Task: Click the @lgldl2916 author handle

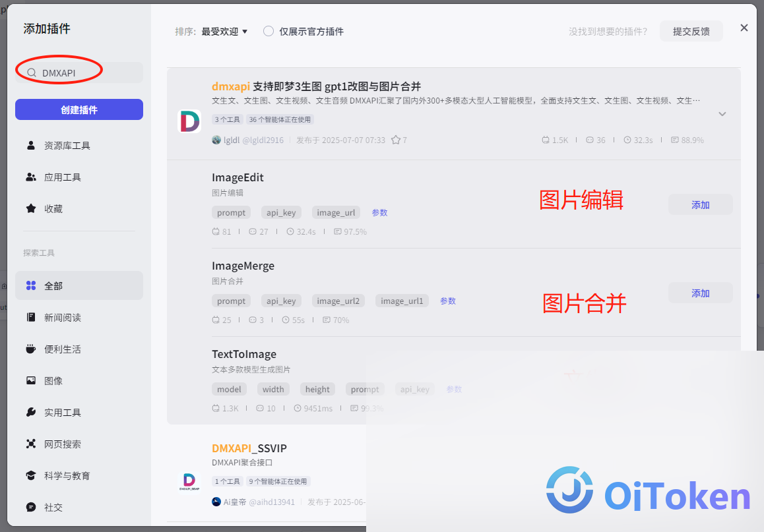Action: pyautogui.click(x=263, y=140)
